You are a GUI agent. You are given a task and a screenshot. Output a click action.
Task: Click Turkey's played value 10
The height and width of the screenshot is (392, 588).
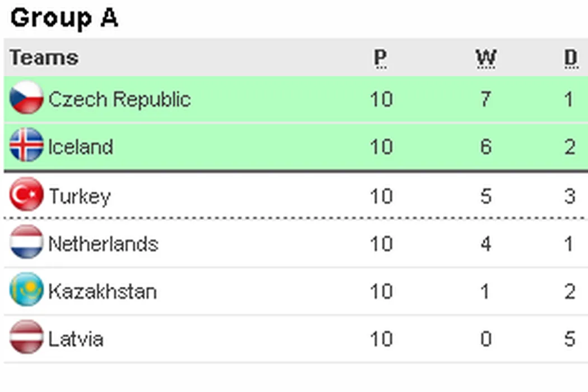[x=381, y=196]
